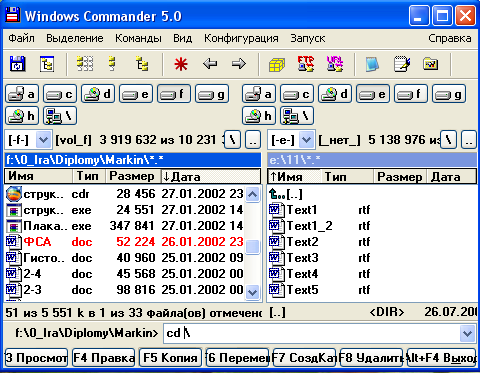This screenshot has height=373, width=480.
Task: Open the Вид menu
Action: coord(182,38)
